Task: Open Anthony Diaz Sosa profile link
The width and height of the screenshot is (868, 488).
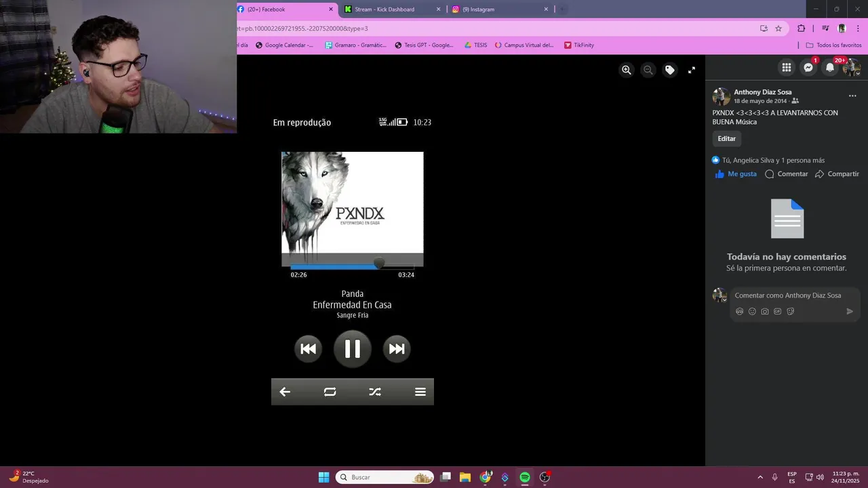Action: pos(762,92)
